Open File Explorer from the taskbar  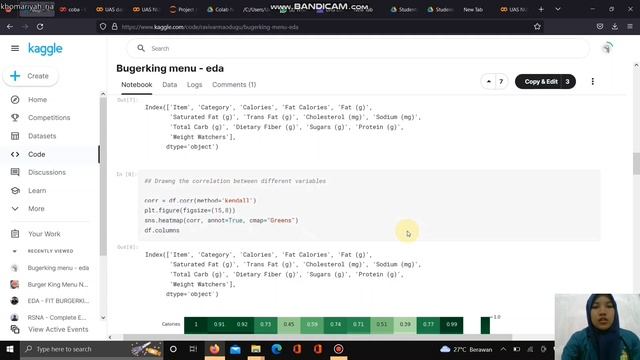click(256, 349)
